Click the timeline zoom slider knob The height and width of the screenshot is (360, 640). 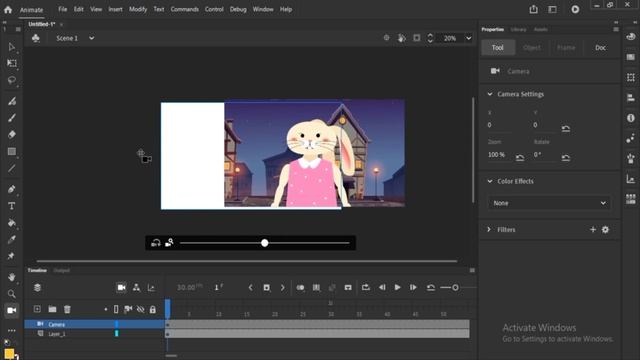pos(455,288)
